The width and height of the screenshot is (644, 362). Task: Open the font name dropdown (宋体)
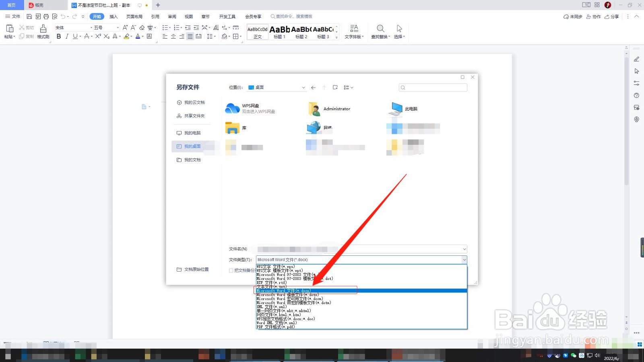point(91,27)
